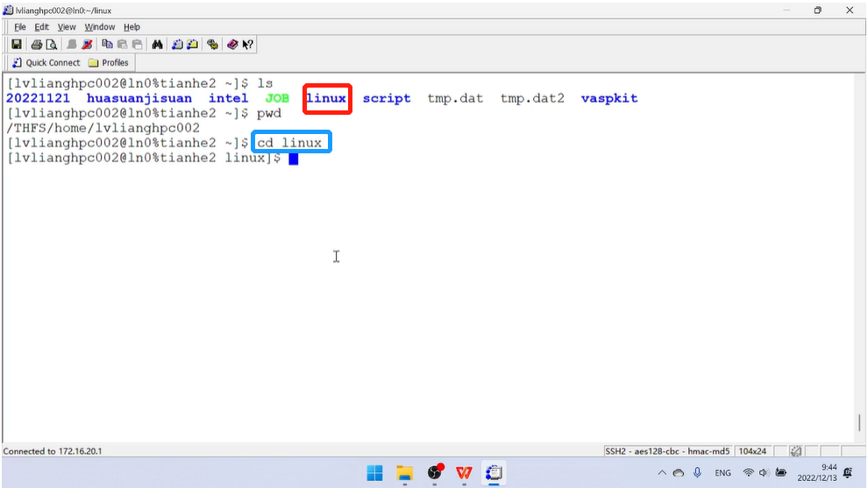
Task: Click the SSH2 aes128-cbc hmac-md5 status cell
Action: tap(667, 451)
